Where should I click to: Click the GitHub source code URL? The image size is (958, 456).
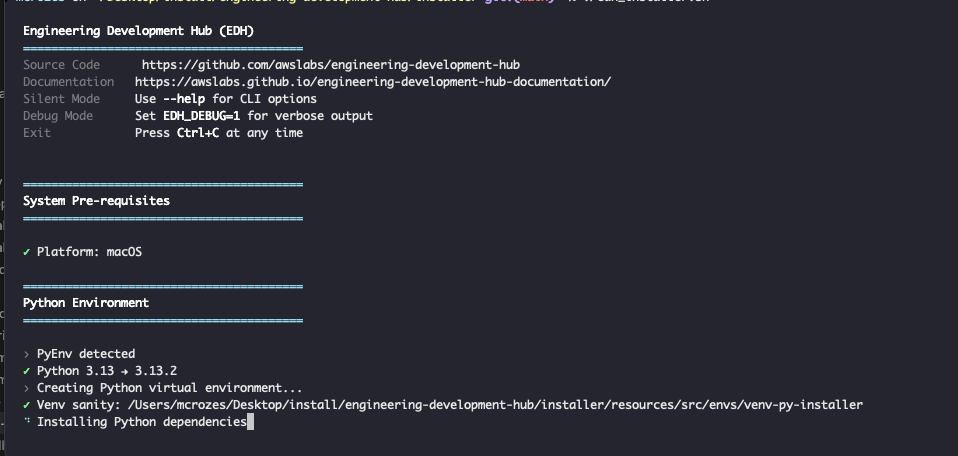pyautogui.click(x=331, y=65)
